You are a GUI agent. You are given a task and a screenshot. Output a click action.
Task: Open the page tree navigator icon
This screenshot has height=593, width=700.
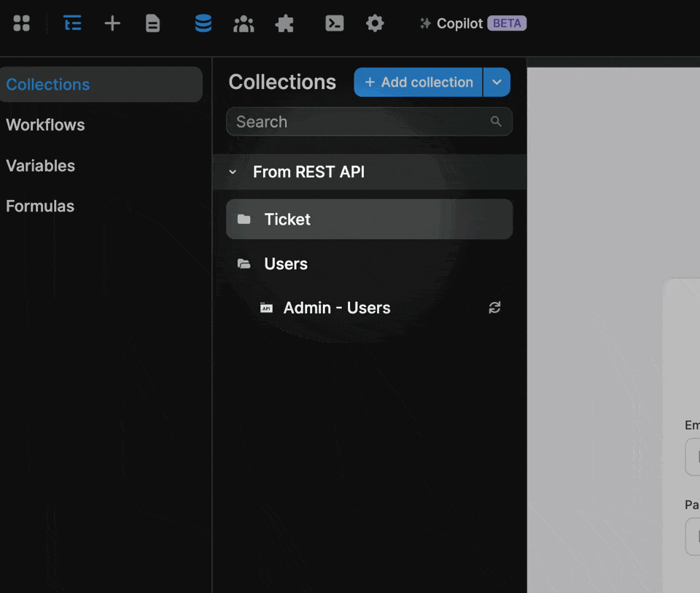coord(72,23)
